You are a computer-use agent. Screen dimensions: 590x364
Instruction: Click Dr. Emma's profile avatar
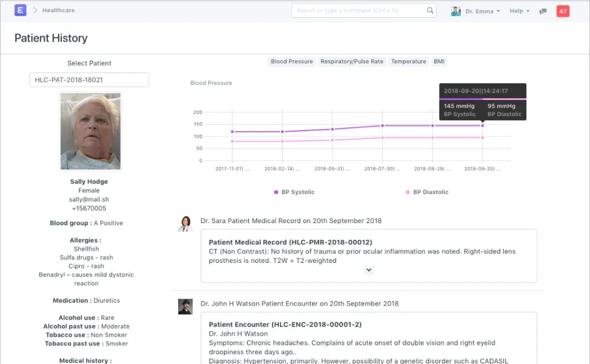(x=456, y=10)
